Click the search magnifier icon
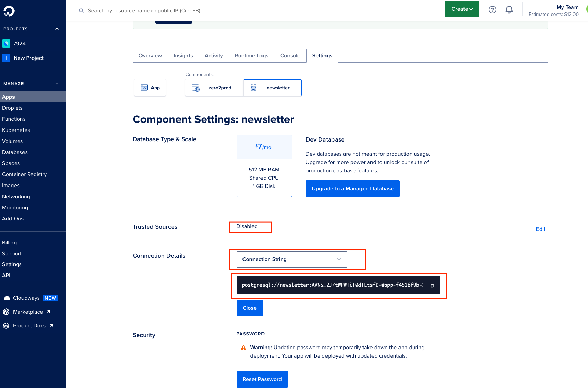588x388 pixels. pyautogui.click(x=82, y=11)
